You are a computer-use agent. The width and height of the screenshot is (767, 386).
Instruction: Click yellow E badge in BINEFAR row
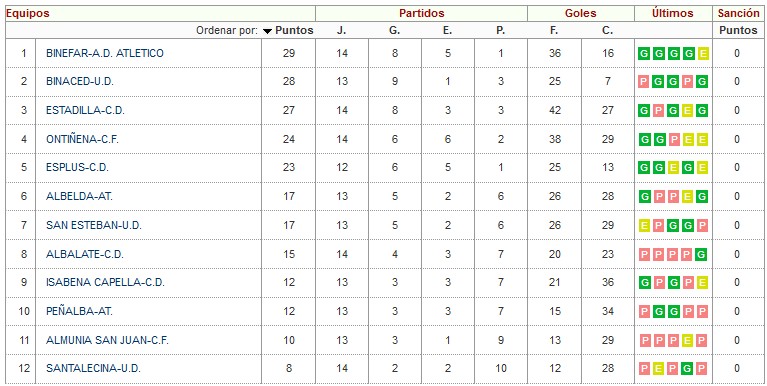(703, 53)
